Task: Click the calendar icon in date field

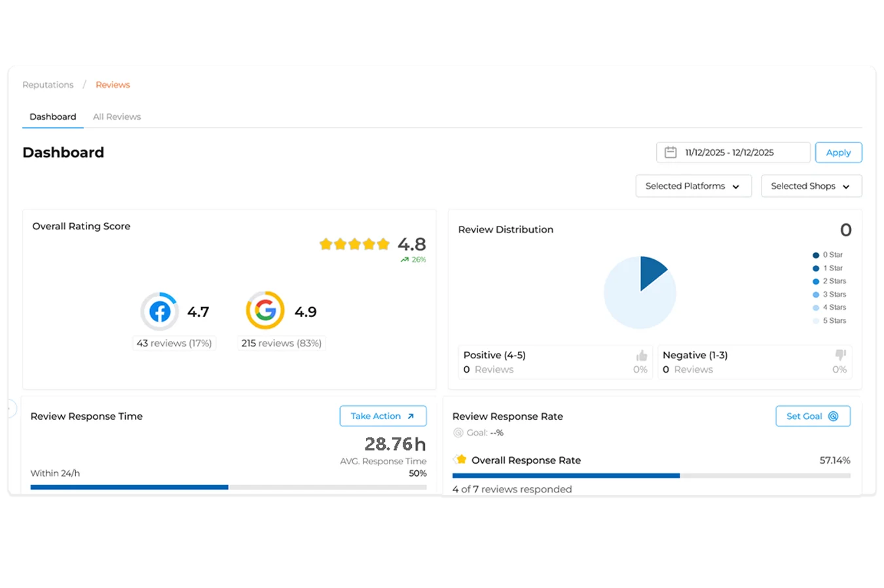Action: pyautogui.click(x=671, y=153)
